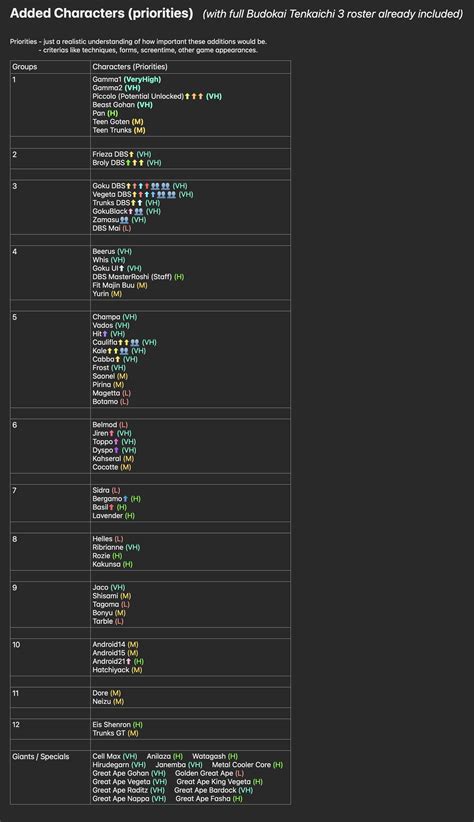
Task: Click the purple arrow icon beside Hit
Action: point(105,334)
